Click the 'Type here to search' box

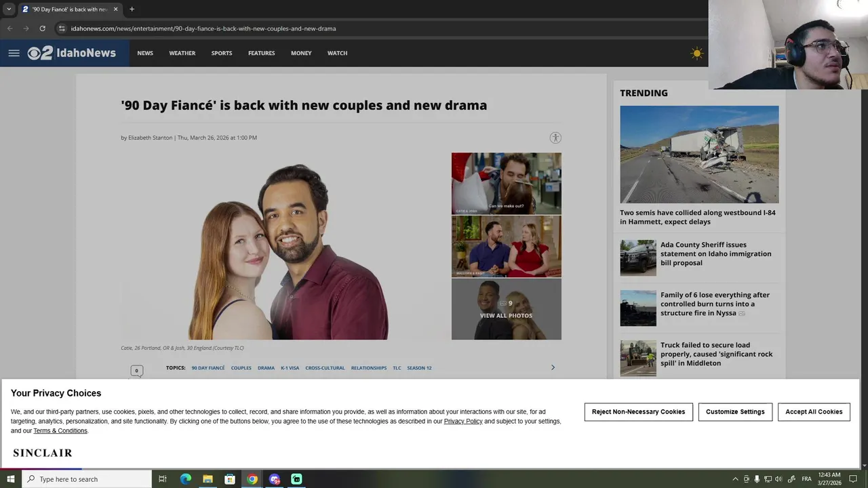tap(87, 479)
